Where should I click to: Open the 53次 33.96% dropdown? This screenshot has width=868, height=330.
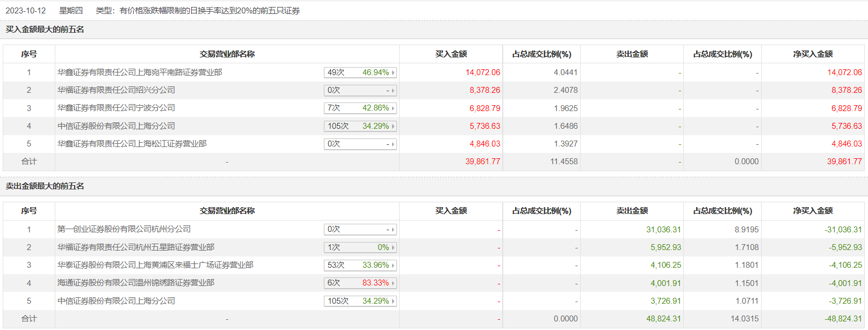(360, 265)
